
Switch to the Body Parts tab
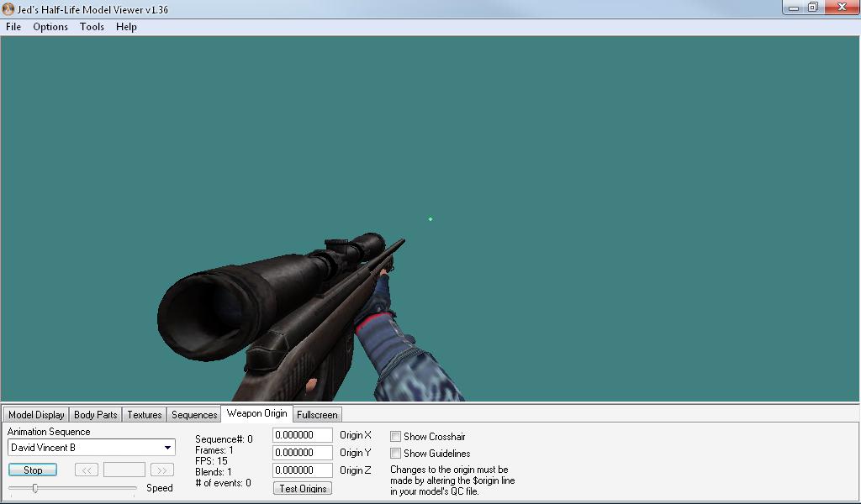96,415
